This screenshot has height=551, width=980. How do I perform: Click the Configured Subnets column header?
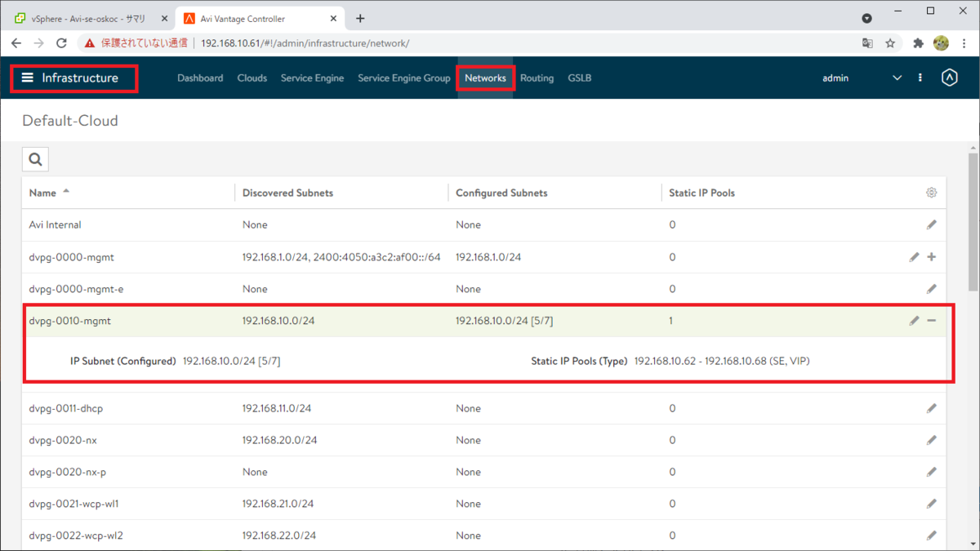tap(501, 193)
